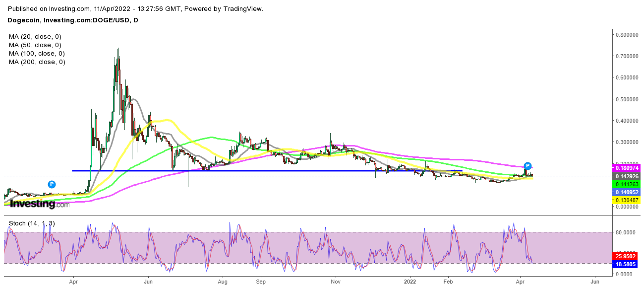Click the blue horizontal support line
The height and width of the screenshot is (288, 644).
[268, 171]
